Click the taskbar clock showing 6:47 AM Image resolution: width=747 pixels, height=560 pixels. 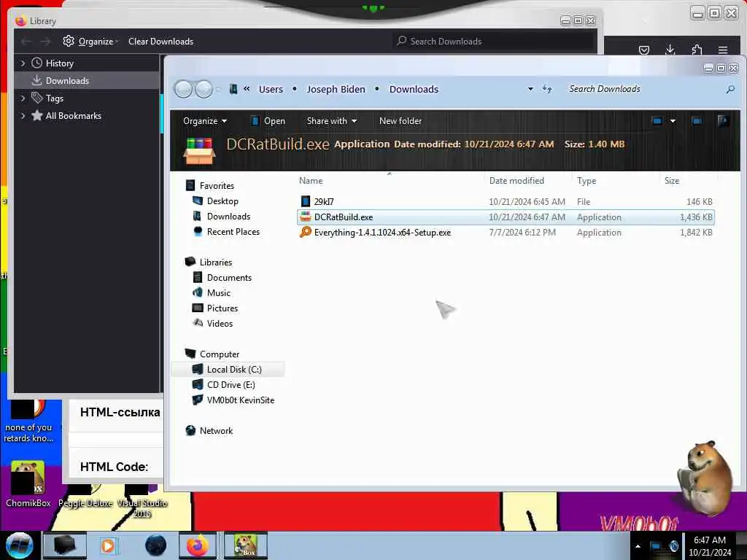709,546
